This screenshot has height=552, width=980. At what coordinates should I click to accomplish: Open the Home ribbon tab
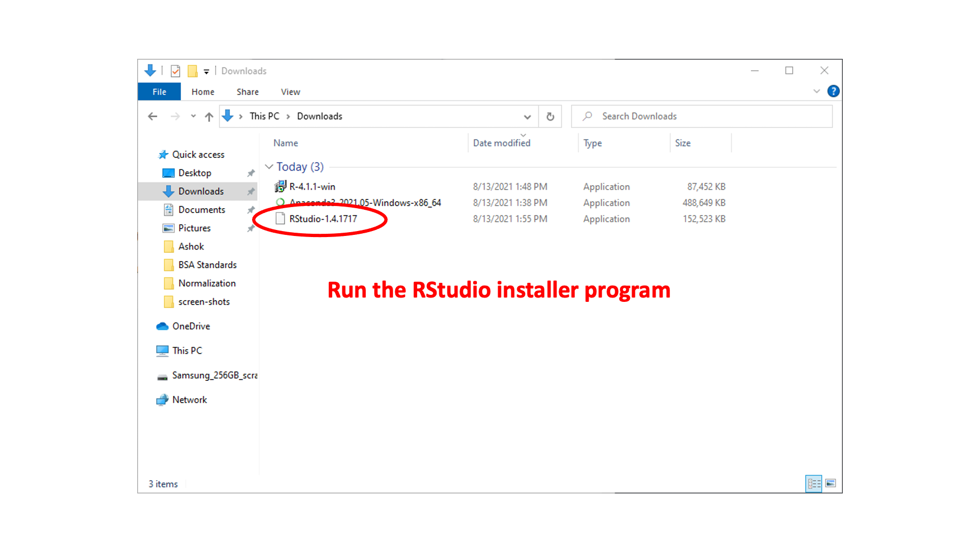tap(203, 92)
